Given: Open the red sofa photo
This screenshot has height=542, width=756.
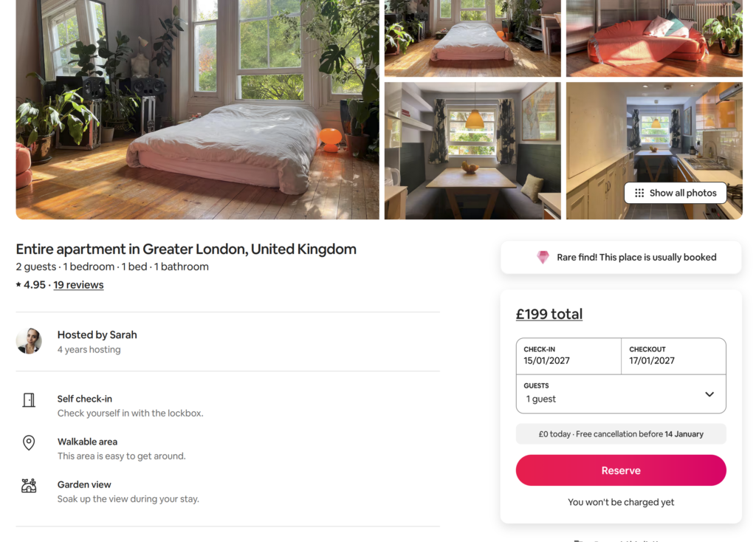Looking at the screenshot, I should 654,38.
